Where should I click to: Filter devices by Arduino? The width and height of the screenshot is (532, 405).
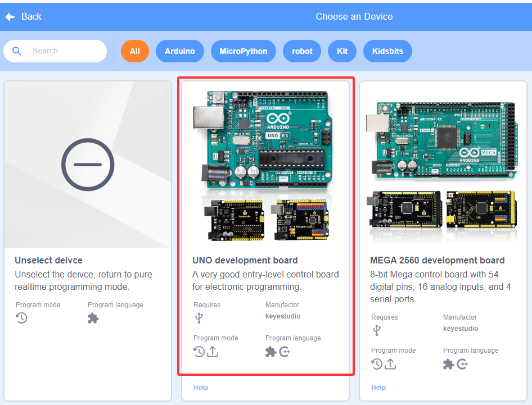point(180,51)
